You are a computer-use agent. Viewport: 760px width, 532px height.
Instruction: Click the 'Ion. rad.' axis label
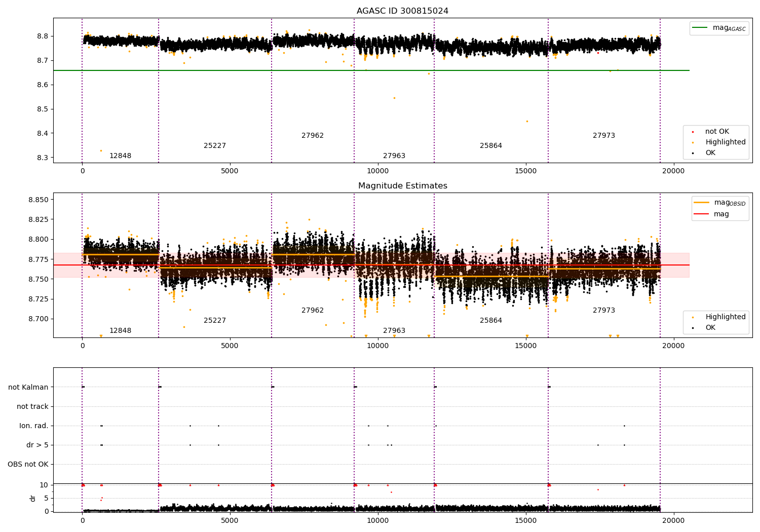pos(34,426)
